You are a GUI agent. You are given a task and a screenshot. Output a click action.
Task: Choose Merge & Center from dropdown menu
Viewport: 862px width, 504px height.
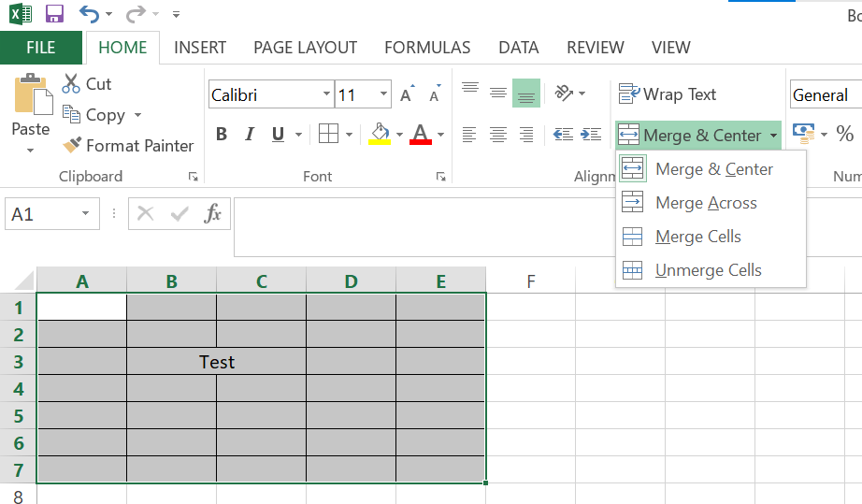click(x=711, y=168)
